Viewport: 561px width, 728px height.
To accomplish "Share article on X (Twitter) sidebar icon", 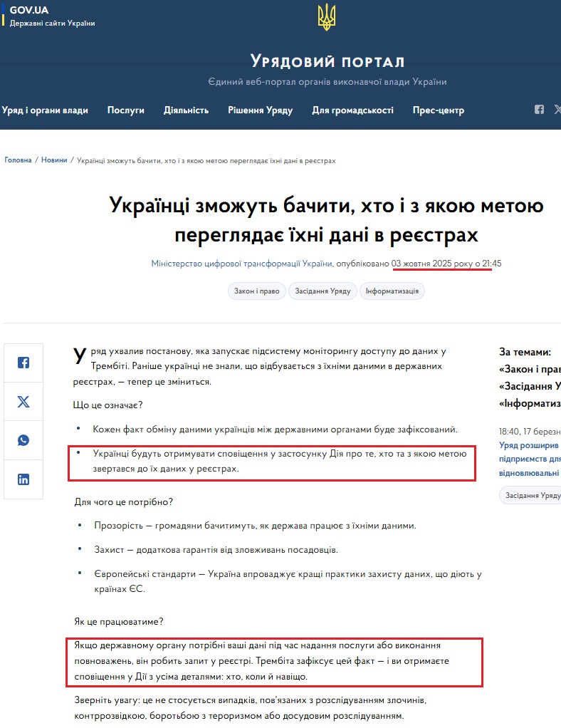I will click(23, 402).
